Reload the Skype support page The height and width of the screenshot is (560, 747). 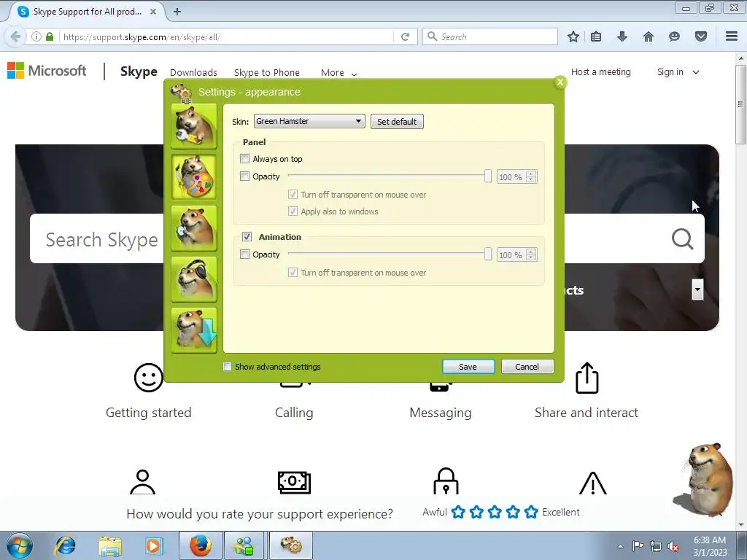click(x=405, y=36)
